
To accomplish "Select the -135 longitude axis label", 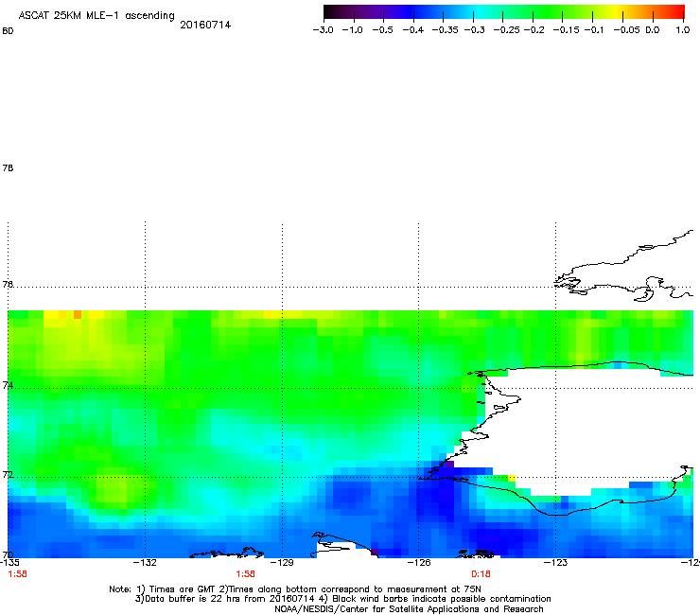I will [x=9, y=562].
